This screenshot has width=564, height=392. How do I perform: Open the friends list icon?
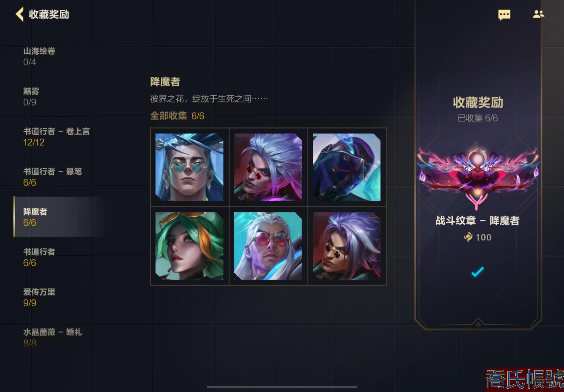pos(538,14)
